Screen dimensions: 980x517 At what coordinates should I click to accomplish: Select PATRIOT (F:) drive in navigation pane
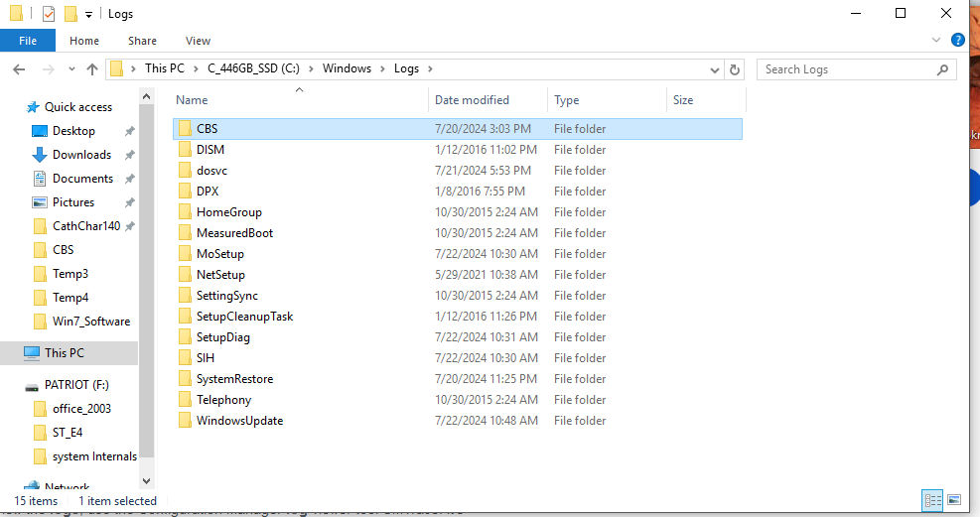[x=76, y=385]
